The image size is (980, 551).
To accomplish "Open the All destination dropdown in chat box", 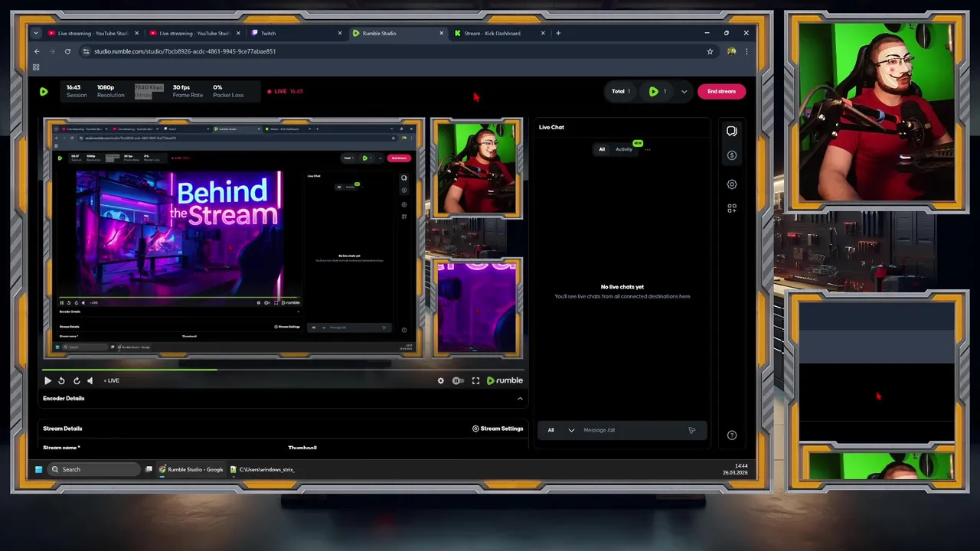I will (561, 430).
